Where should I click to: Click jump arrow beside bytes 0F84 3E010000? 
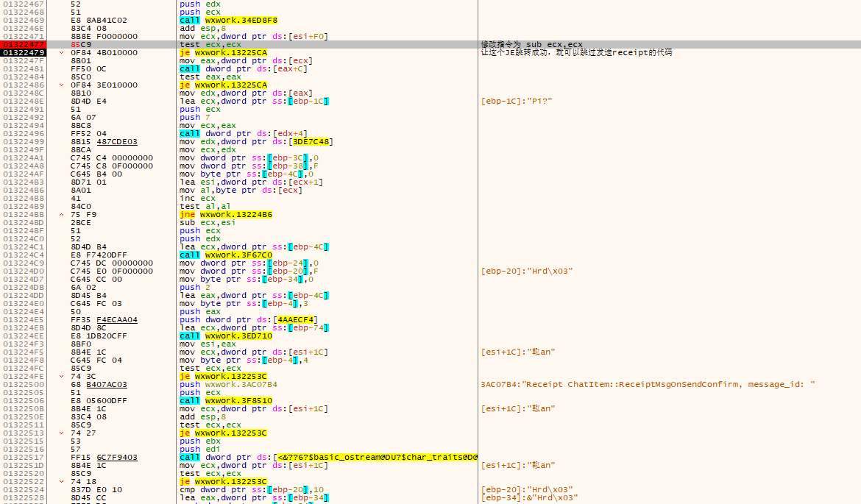click(x=62, y=85)
